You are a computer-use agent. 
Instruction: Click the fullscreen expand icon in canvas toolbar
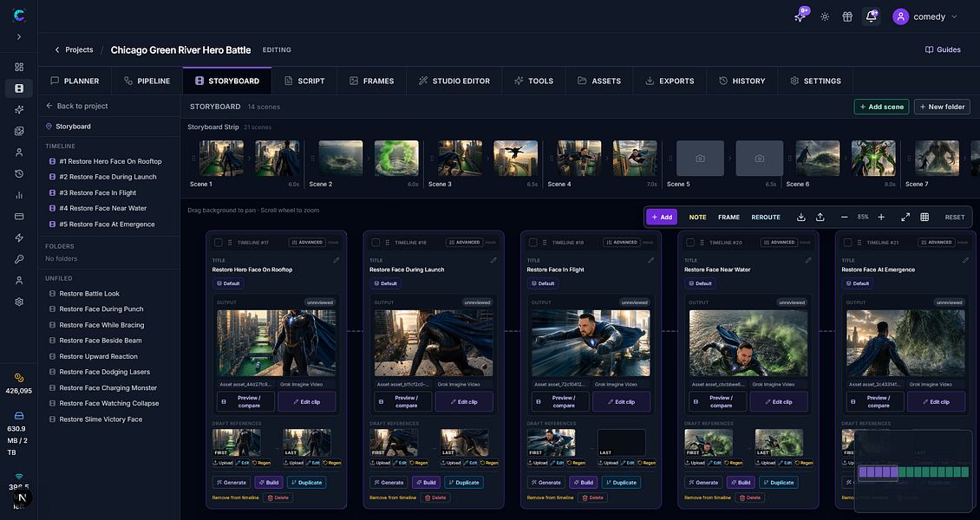[905, 218]
